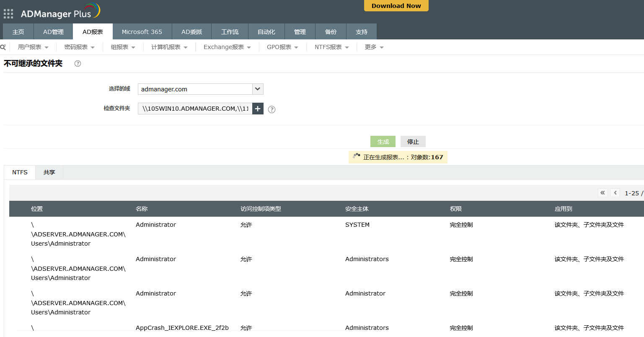
Task: Open the AD管理 main tab
Action: click(53, 32)
